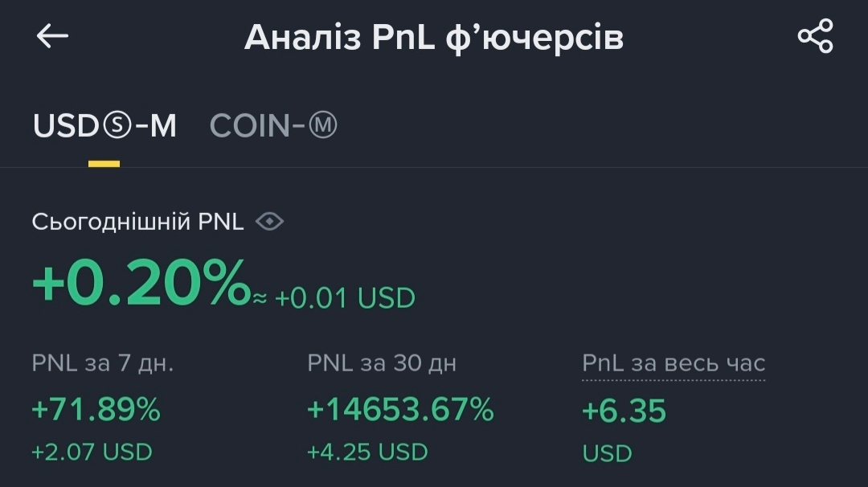
Task: Select the +14653.67% thirty-day figure
Action: [x=400, y=410]
